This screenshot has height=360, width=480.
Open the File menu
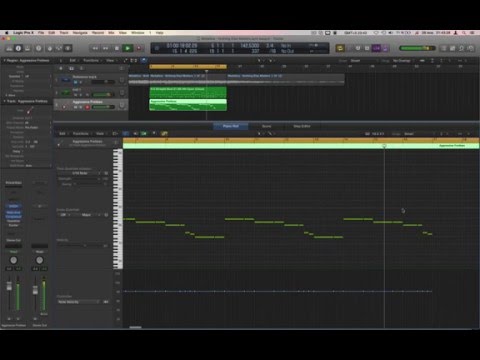(41, 33)
